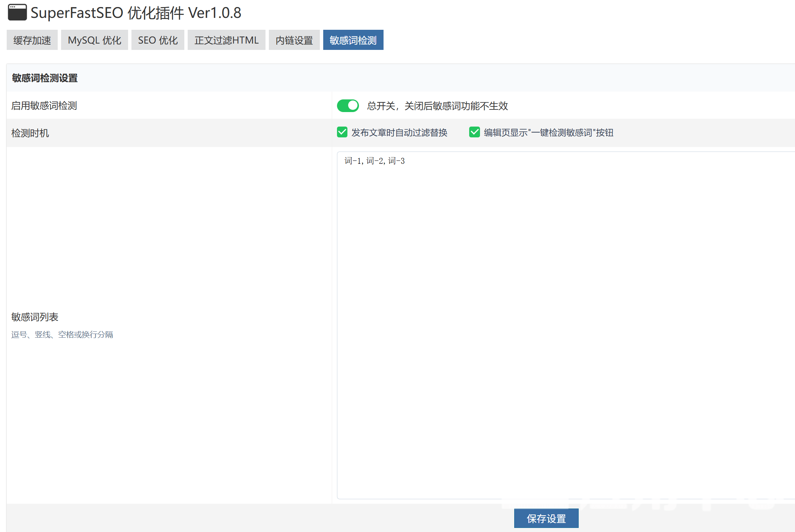Switch to the 缓存加速 tab
The image size is (795, 532).
(32, 40)
